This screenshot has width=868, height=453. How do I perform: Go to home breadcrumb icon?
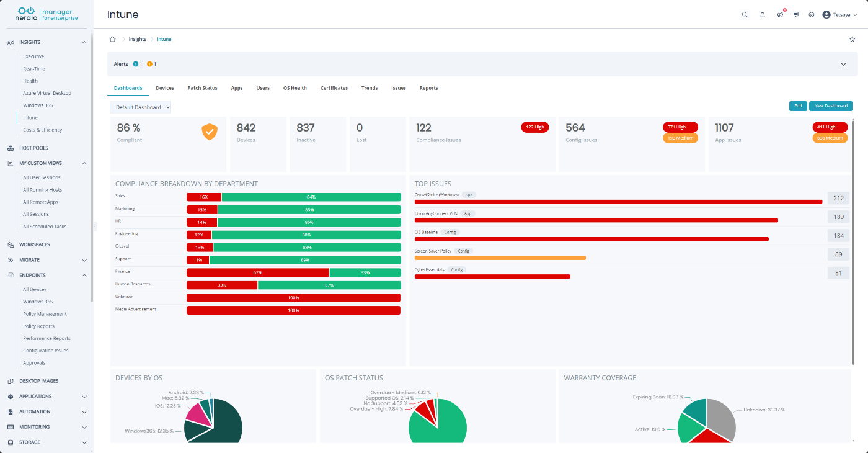click(x=112, y=39)
